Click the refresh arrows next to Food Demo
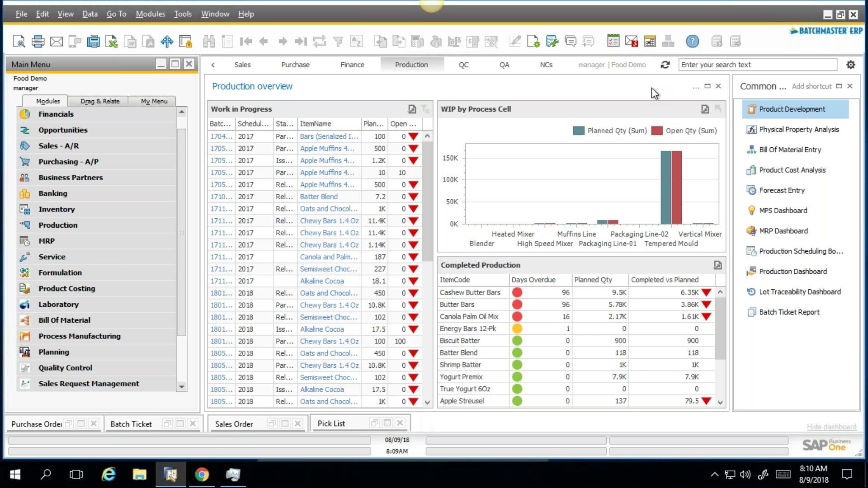868x488 pixels. [665, 65]
